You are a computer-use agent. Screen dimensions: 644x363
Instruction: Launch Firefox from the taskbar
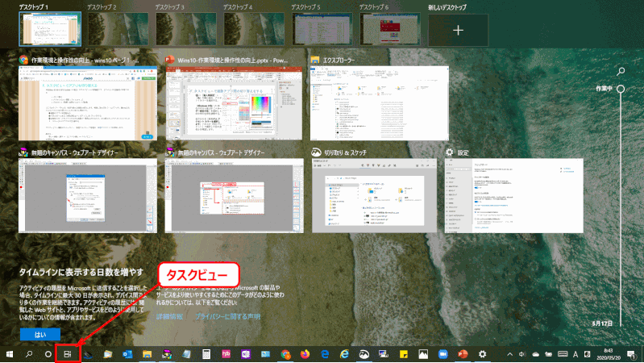305,354
